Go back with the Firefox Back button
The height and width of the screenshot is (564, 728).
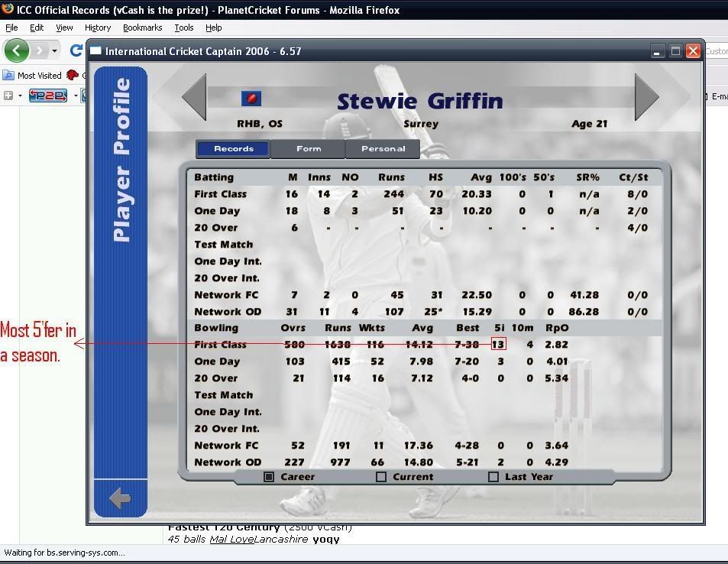coord(17,50)
